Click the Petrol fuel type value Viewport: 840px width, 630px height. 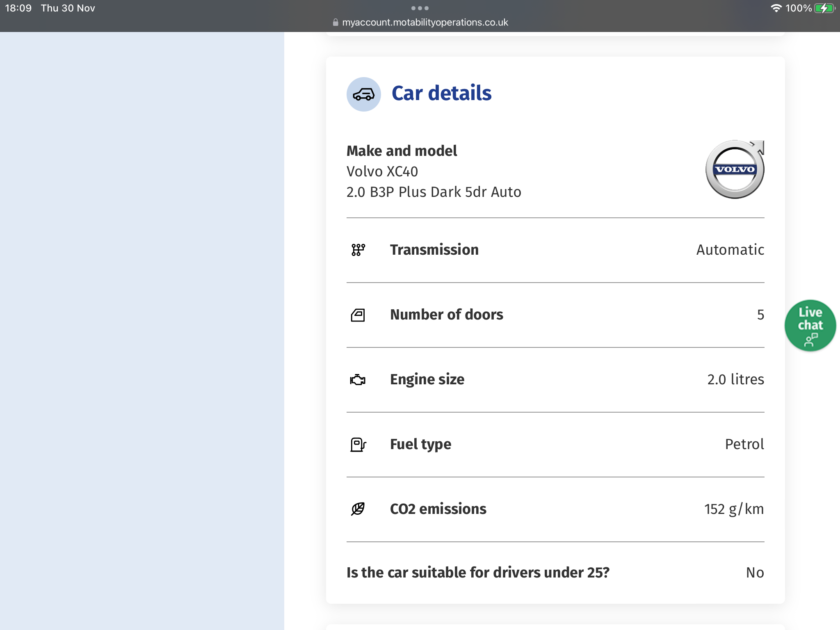pyautogui.click(x=744, y=444)
